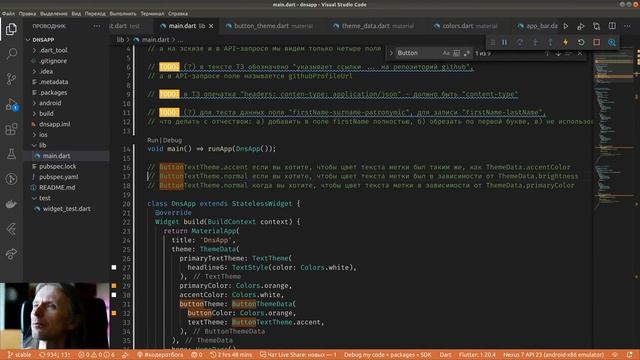Viewport: 640px width, 360px height.
Task: Open the Explorer view in activity bar
Action: (x=11, y=29)
